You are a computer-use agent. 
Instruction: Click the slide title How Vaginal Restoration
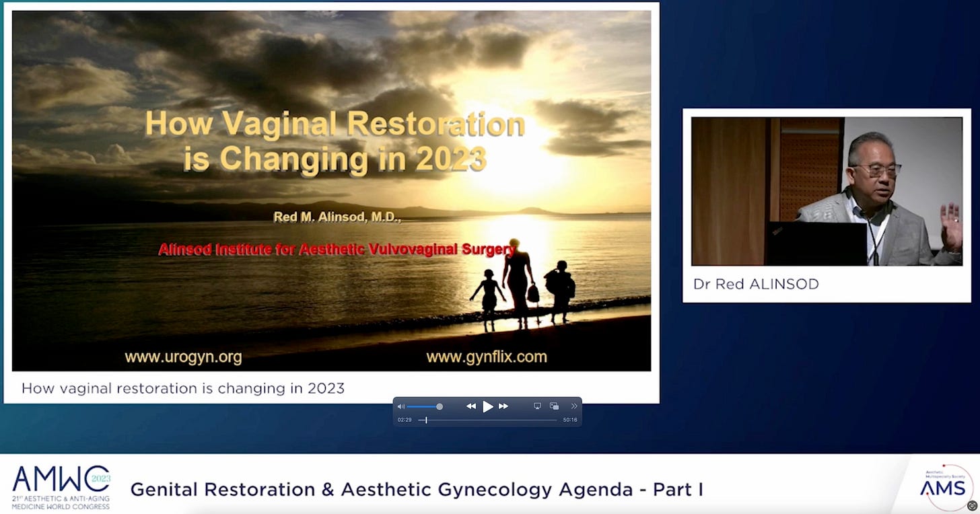(x=335, y=141)
